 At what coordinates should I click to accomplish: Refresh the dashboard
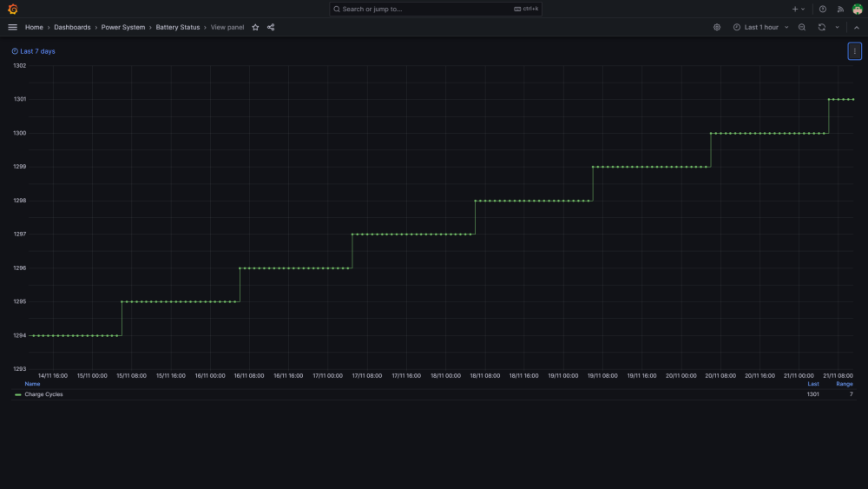point(822,27)
